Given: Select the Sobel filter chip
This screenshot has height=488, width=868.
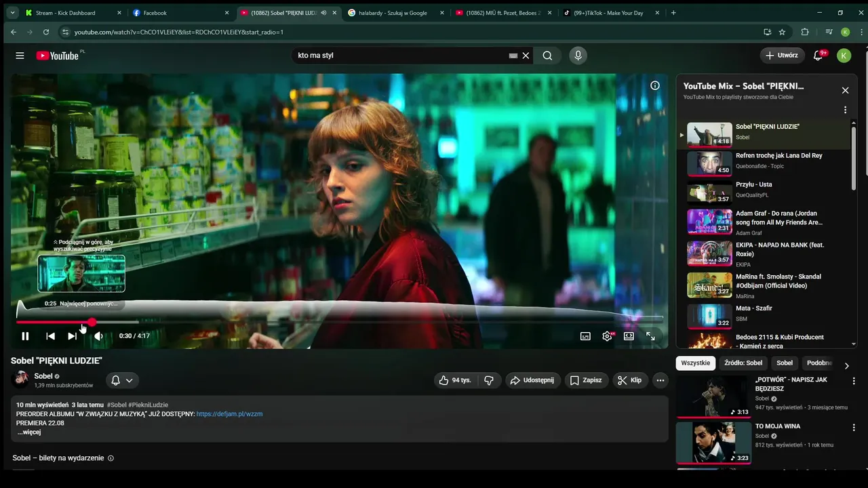Looking at the screenshot, I should [x=785, y=363].
